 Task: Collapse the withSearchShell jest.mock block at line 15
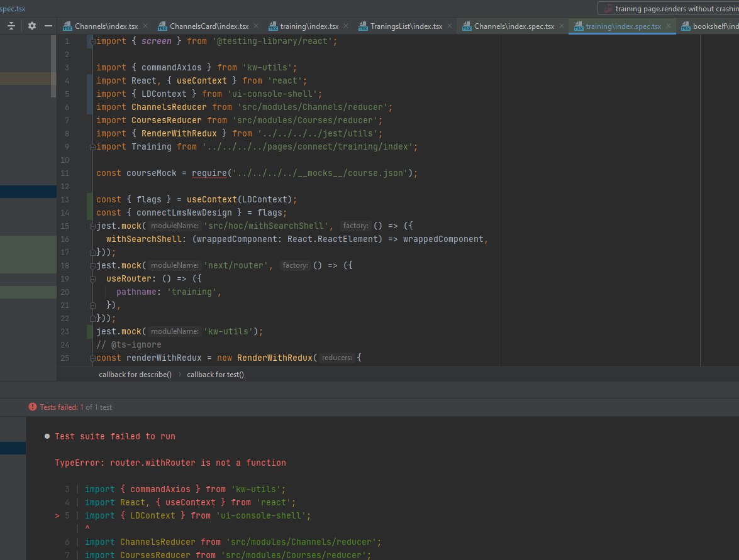(92, 226)
